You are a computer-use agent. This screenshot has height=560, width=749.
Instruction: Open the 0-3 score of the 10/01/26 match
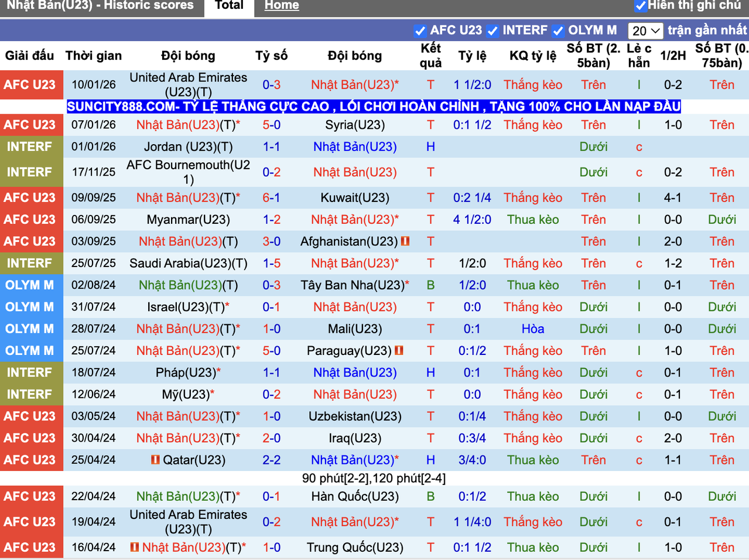271,85
